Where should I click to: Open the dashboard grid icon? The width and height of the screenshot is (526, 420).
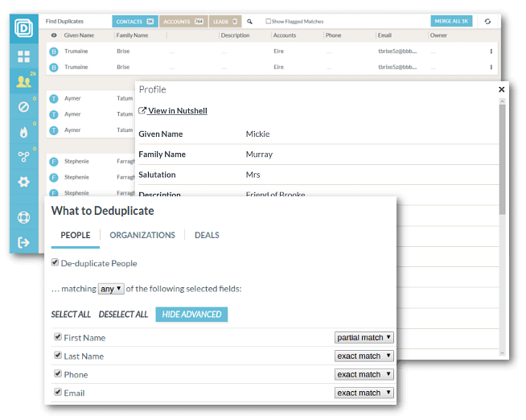[x=23, y=56]
